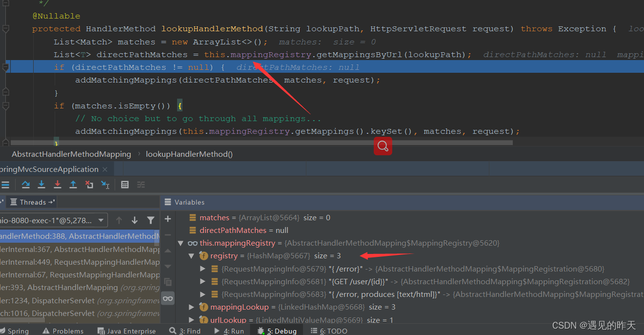Expand the urlLookup node
The image size is (644, 335).
[192, 320]
